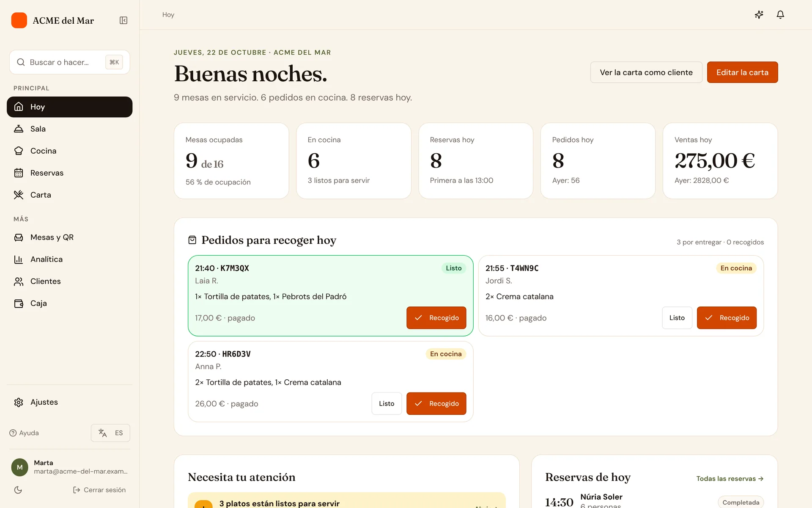The width and height of the screenshot is (812, 508).
Task: Open the Sala section
Action: (69, 129)
